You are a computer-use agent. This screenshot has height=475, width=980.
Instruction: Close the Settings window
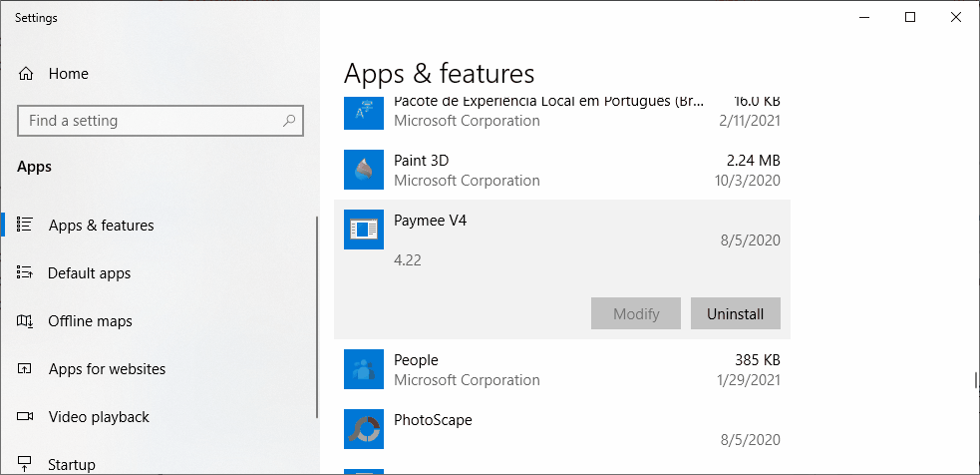[x=956, y=18]
